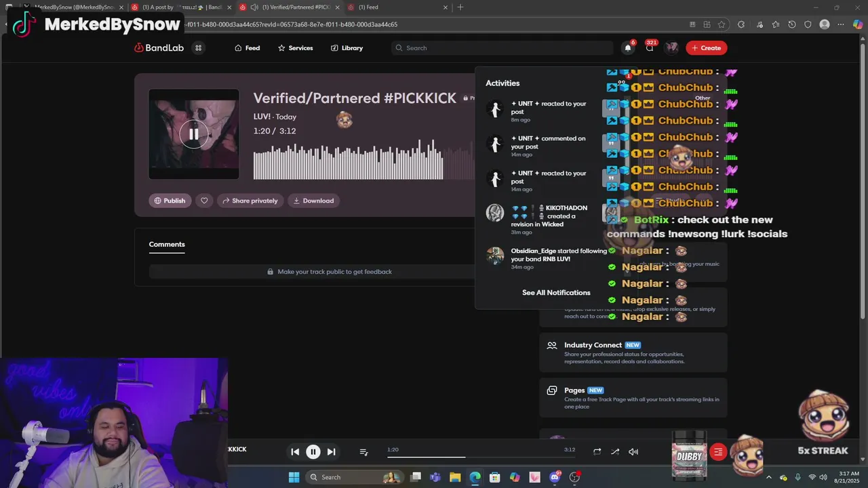868x488 pixels.
Task: Open the BandLab home logo
Action: pos(159,48)
